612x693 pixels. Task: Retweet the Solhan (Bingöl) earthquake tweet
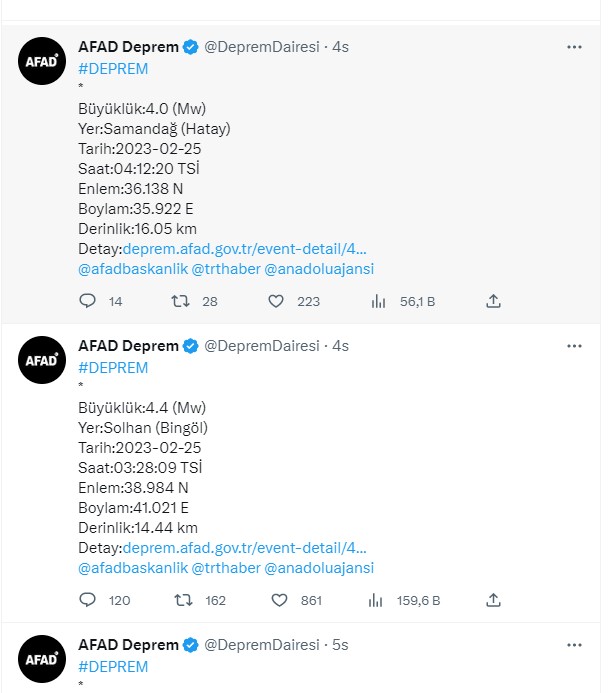click(181, 600)
